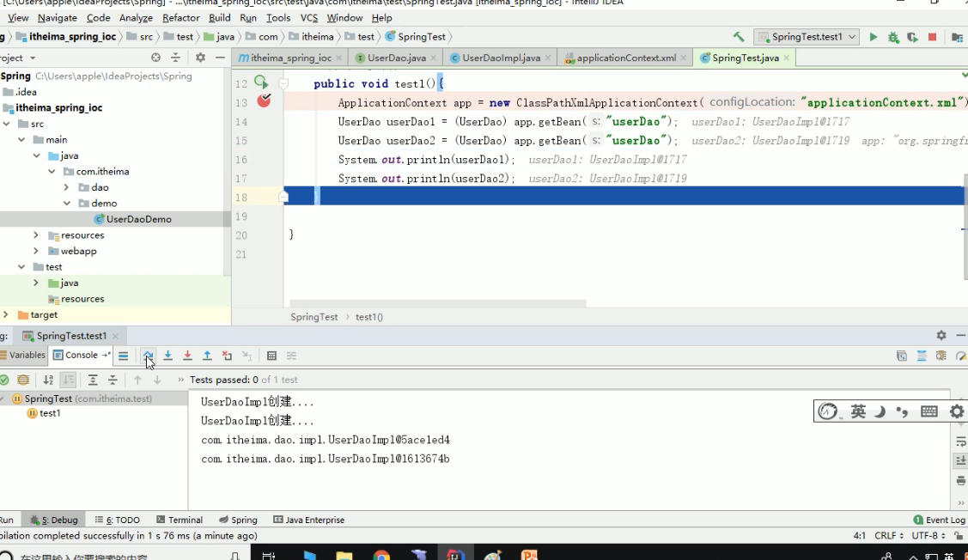
Task: Expand the dao package
Action: pos(66,187)
